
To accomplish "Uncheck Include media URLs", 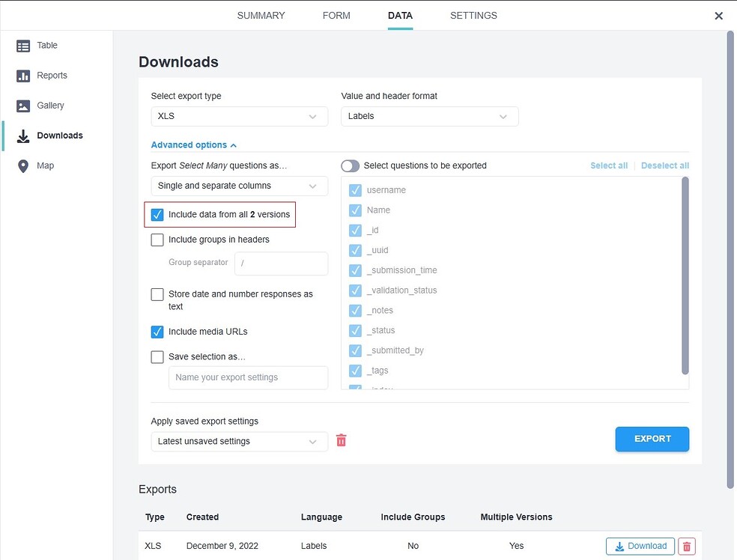I will 157,332.
